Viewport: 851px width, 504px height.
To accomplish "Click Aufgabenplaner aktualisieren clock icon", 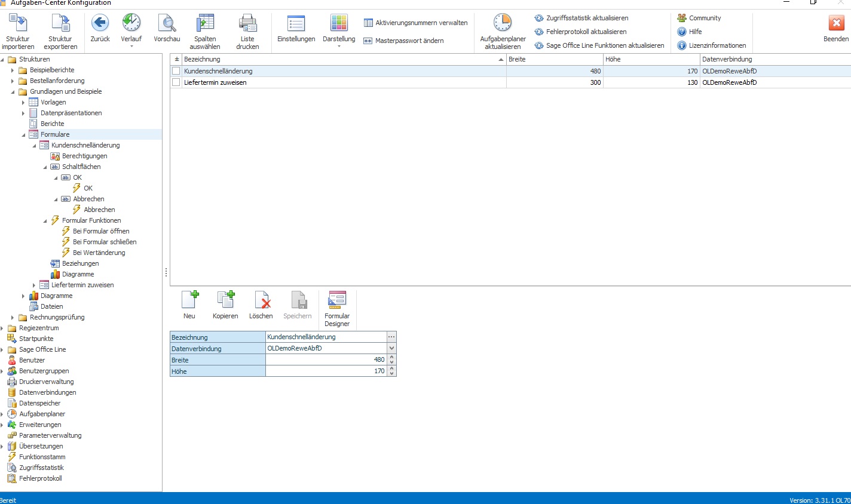I will 503,23.
